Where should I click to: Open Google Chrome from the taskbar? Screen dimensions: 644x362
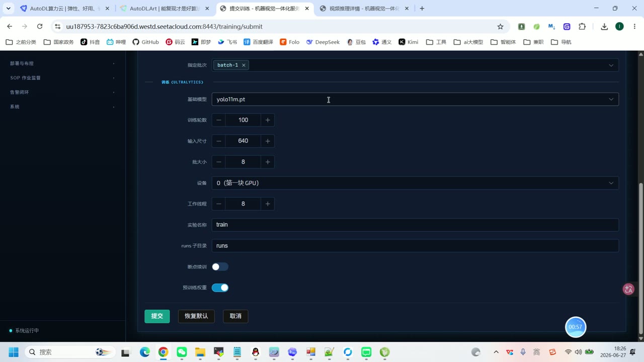click(x=163, y=352)
